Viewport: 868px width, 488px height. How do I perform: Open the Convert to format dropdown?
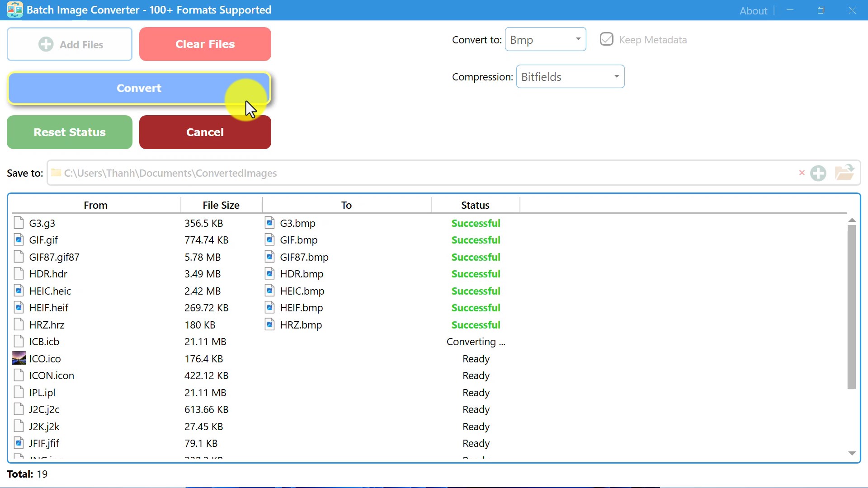click(x=545, y=39)
